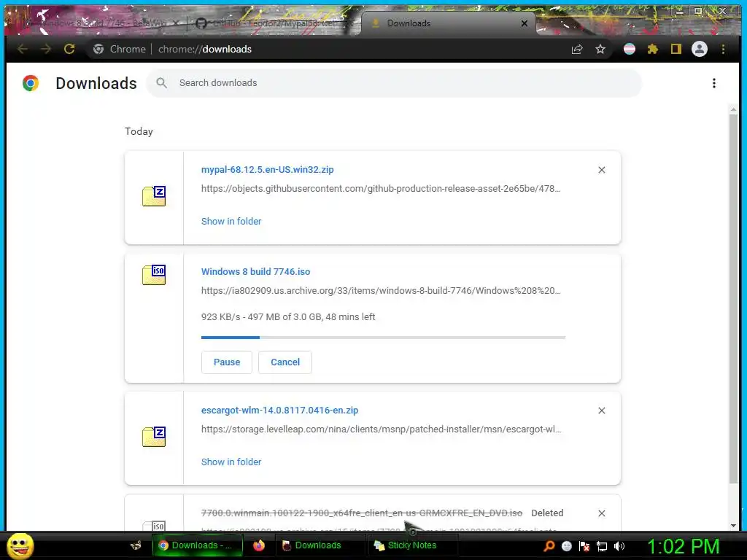
Task: Share this page via toolbar share icon
Action: point(577,49)
